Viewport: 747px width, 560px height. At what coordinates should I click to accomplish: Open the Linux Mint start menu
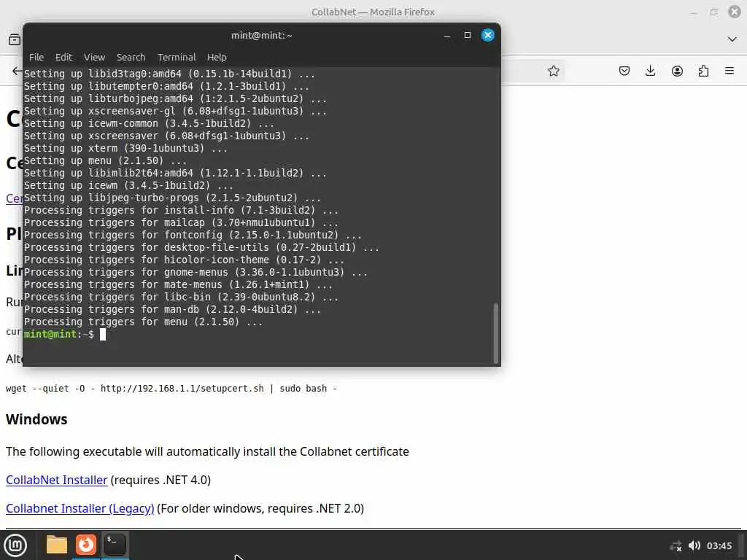[15, 545]
